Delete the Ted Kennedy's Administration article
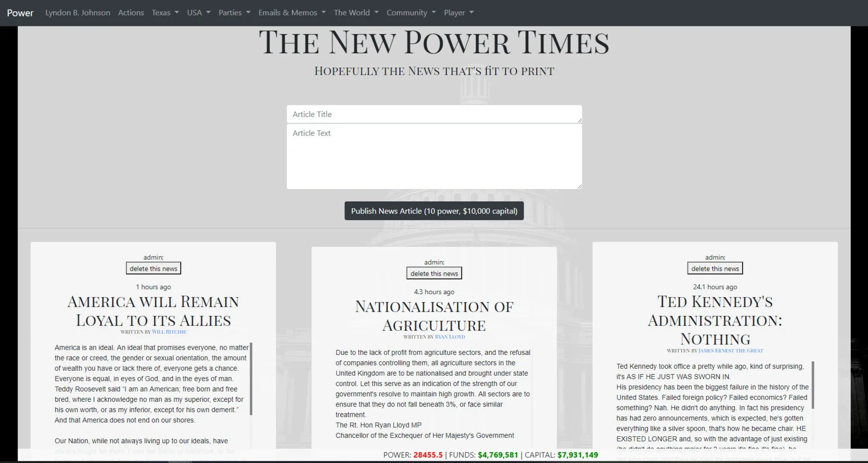The image size is (868, 463). tap(715, 269)
